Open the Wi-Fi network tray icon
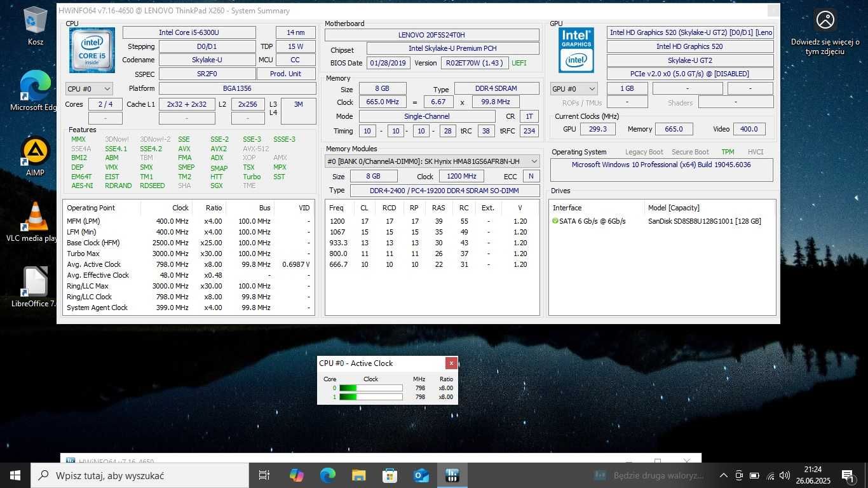The width and height of the screenshot is (868, 488). point(770,475)
